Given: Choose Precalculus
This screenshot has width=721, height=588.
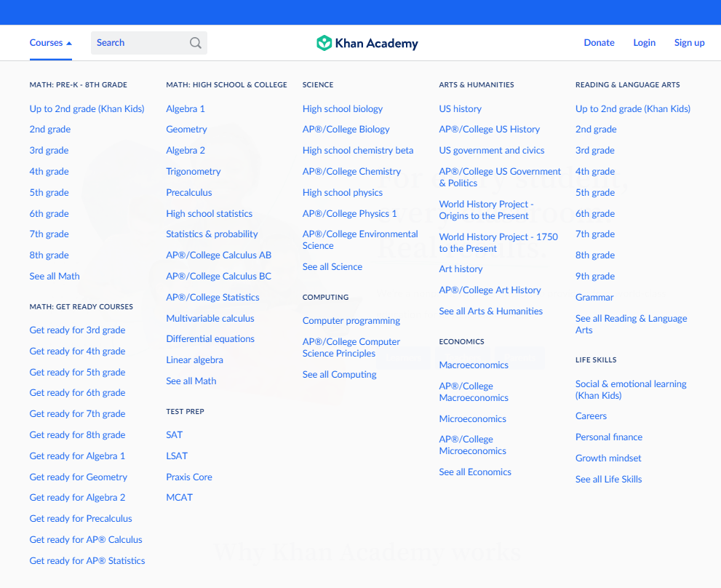Looking at the screenshot, I should coord(189,193).
